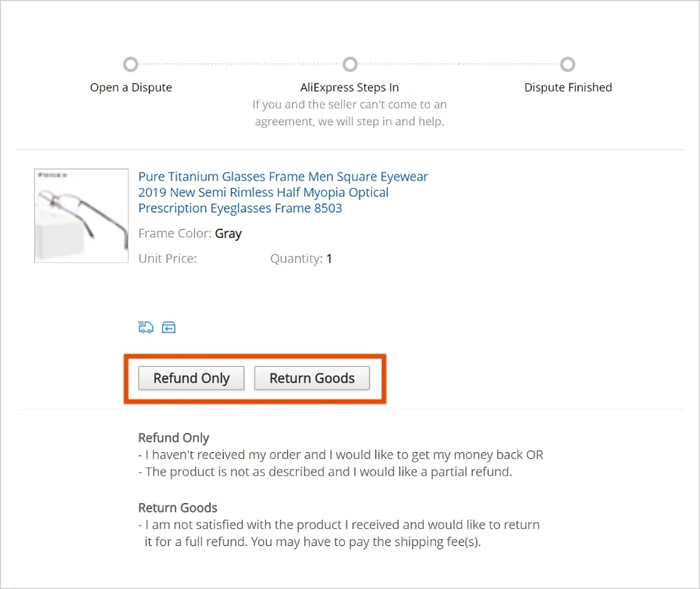Select the Open a Dispute step label
Viewport: 700px width, 589px height.
[131, 88]
